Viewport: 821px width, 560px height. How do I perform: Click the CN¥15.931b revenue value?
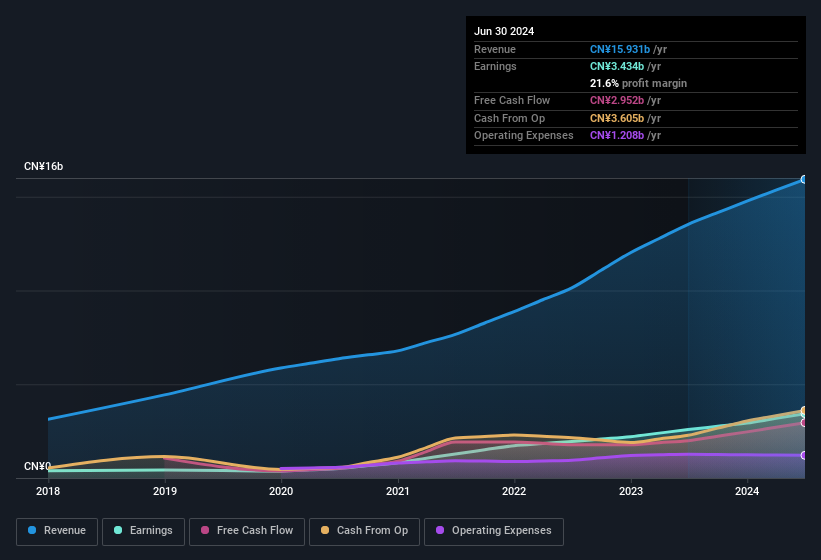tap(620, 49)
